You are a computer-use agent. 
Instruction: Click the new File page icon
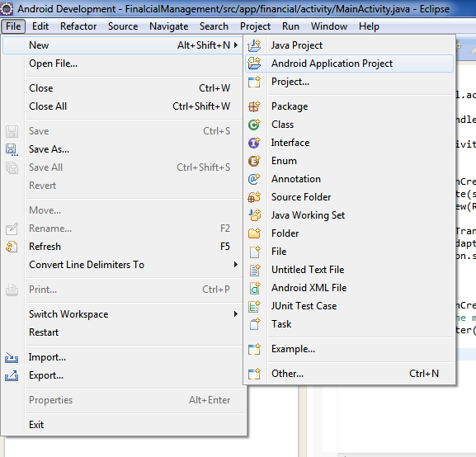pyautogui.click(x=254, y=252)
